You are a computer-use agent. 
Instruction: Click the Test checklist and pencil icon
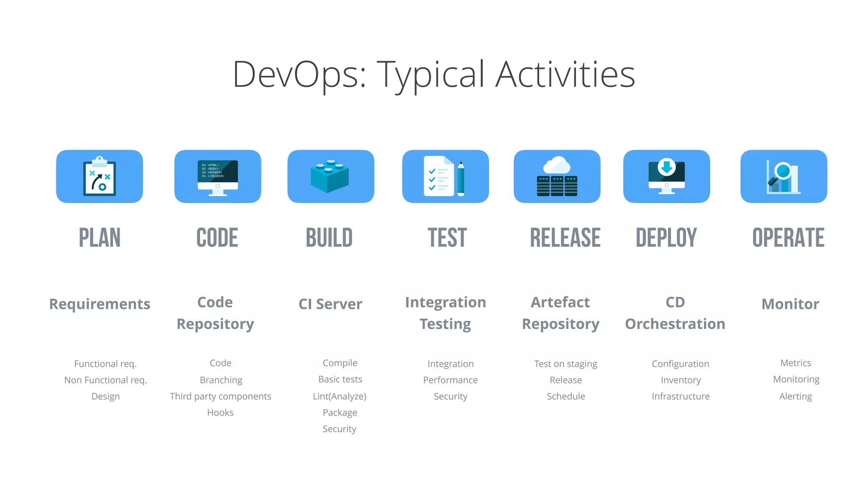coord(445,176)
